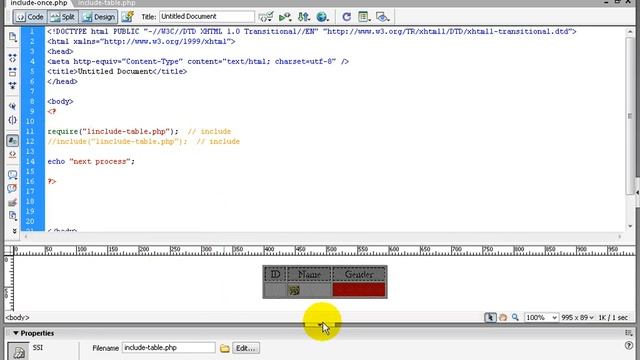This screenshot has height=360, width=640.
Task: Click the red table cell under Gender
Action: pos(359,290)
